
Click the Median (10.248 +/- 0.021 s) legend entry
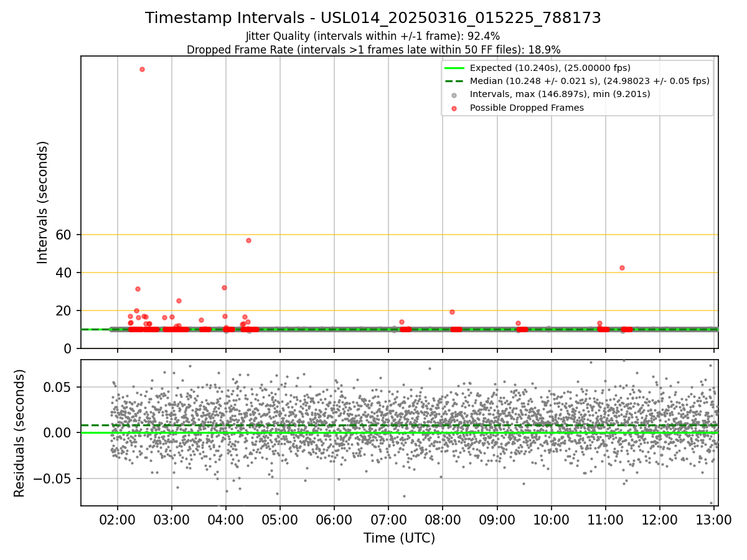576,81
